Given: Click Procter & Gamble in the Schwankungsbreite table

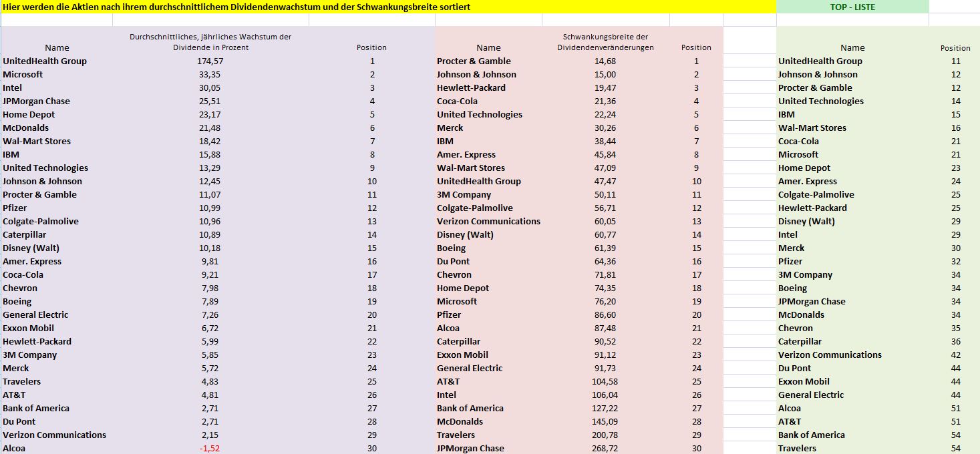Looking at the screenshot, I should [x=474, y=61].
